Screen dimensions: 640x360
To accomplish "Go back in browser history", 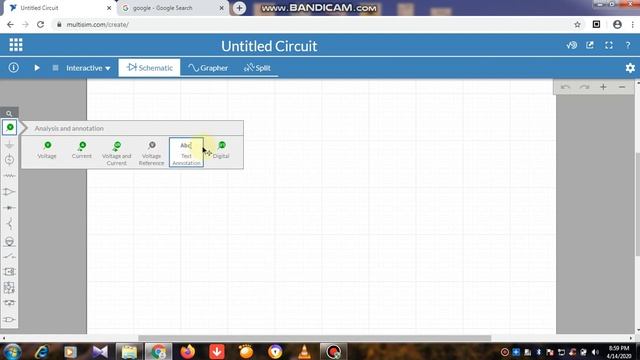I will pyautogui.click(x=10, y=24).
